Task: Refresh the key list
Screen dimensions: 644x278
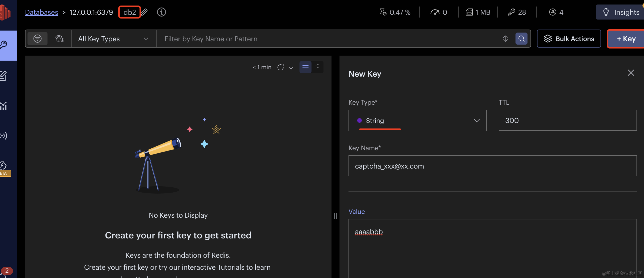Action: (x=280, y=67)
